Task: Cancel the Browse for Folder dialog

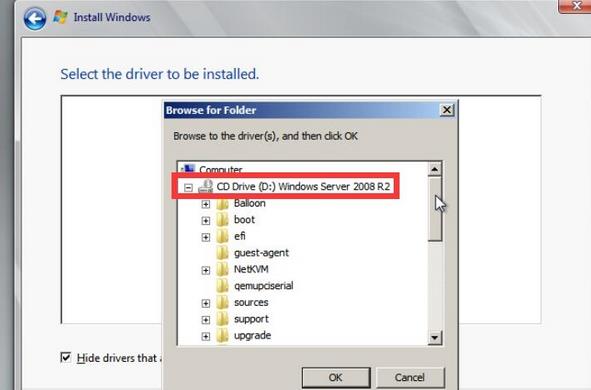Action: [x=410, y=377]
